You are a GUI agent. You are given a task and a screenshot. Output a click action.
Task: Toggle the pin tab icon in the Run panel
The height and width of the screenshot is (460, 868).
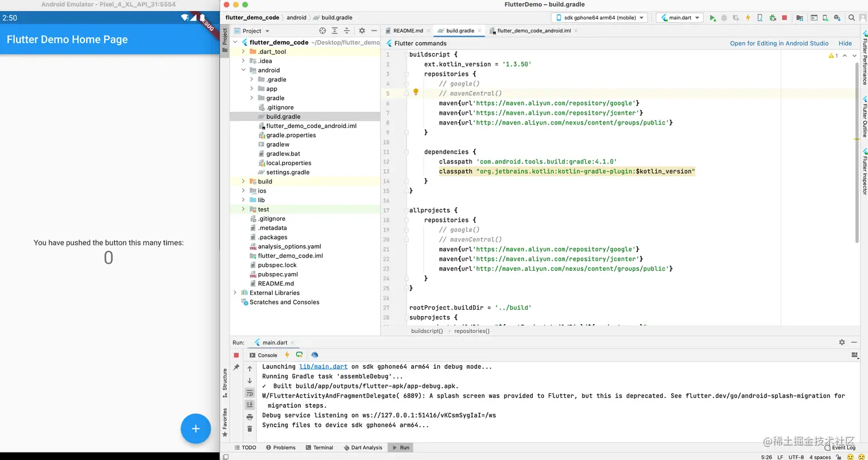coord(236,367)
